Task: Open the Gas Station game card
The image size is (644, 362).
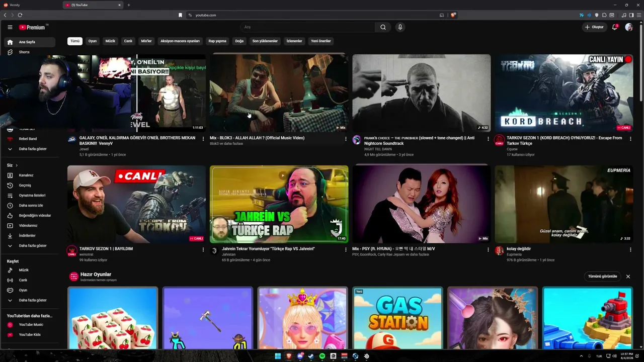Action: coord(397,318)
